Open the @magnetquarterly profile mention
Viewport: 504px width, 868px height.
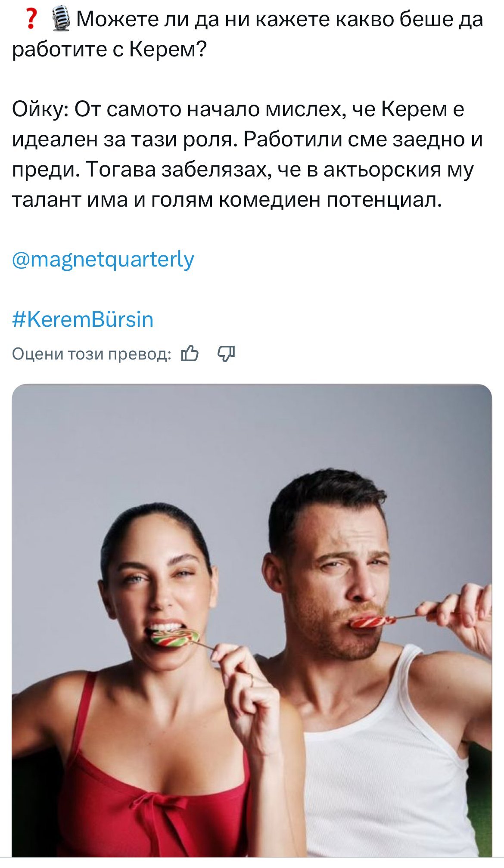[103, 260]
